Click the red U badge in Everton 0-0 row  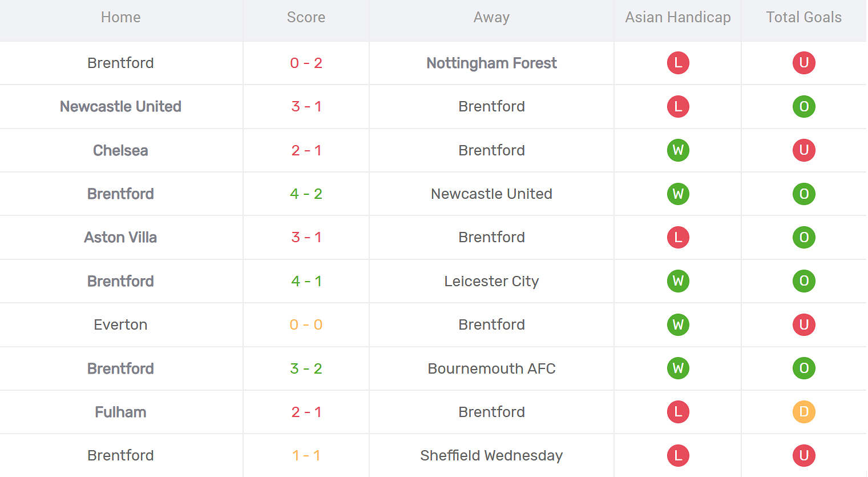[804, 324]
